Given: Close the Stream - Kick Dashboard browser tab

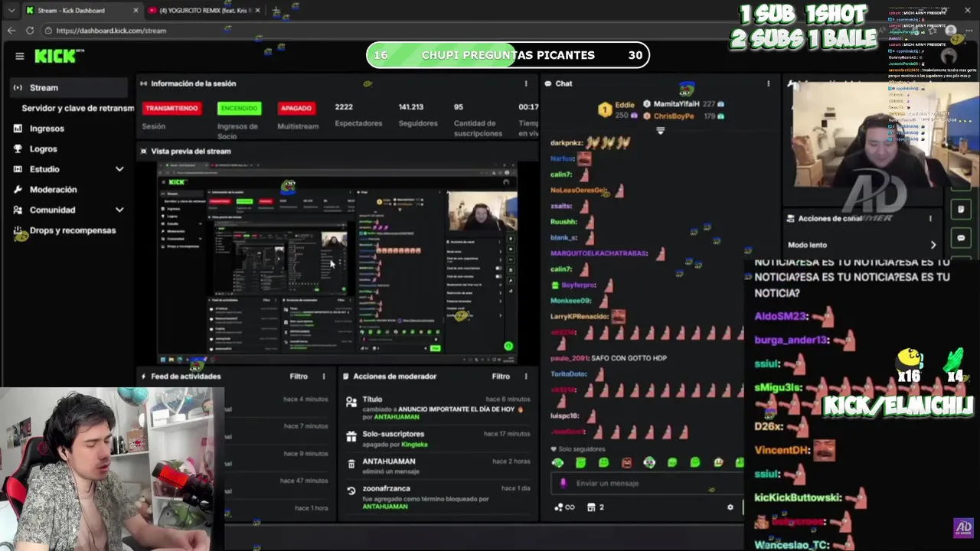Looking at the screenshot, I should point(136,11).
